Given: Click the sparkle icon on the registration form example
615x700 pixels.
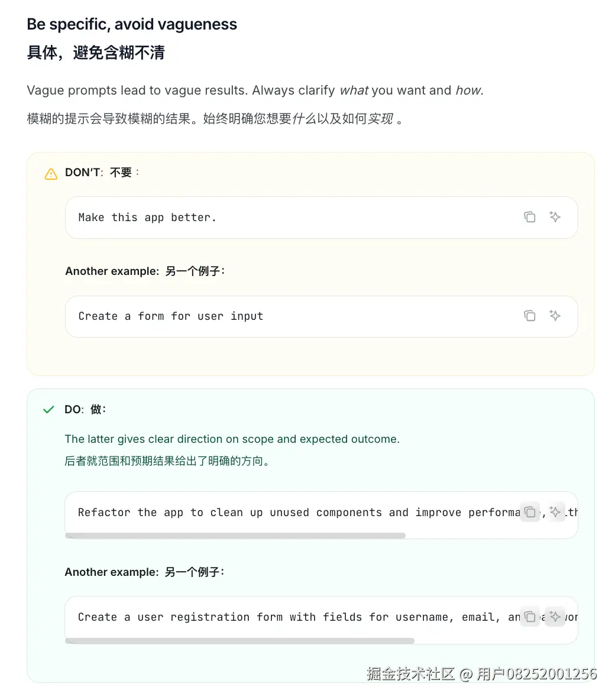Looking at the screenshot, I should pyautogui.click(x=555, y=617).
